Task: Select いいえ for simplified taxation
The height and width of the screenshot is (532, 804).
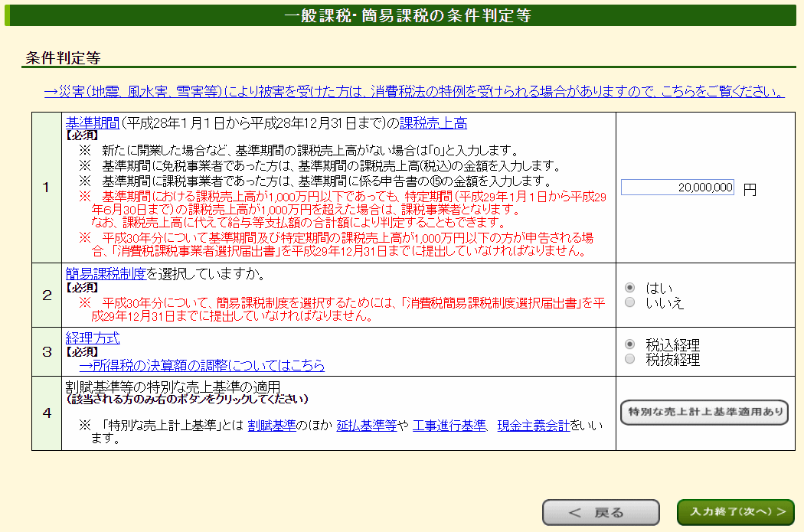Action: coord(630,302)
